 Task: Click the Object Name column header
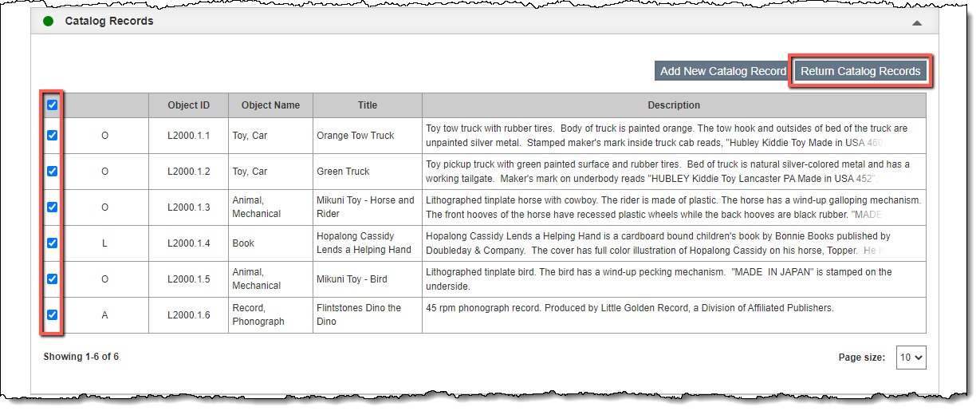pyautogui.click(x=271, y=105)
